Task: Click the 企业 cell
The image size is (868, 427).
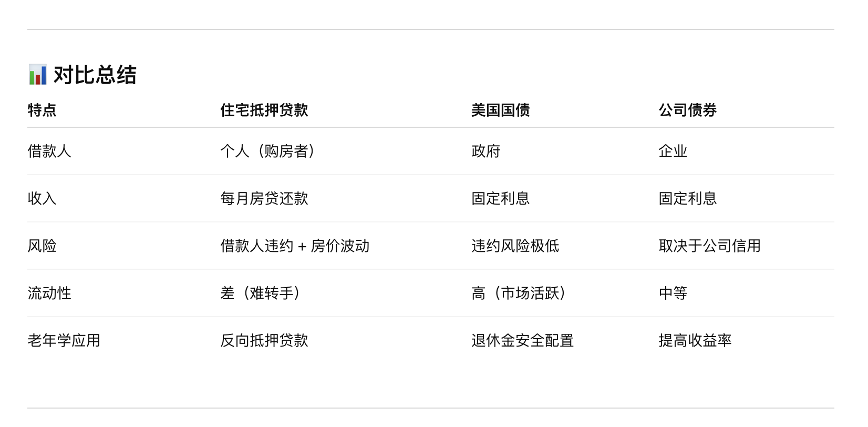Action: (x=673, y=151)
